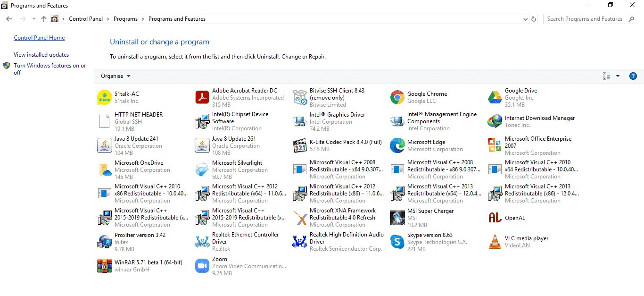Select the MSI Super Charger icon
This screenshot has width=644, height=296.
click(397, 218)
